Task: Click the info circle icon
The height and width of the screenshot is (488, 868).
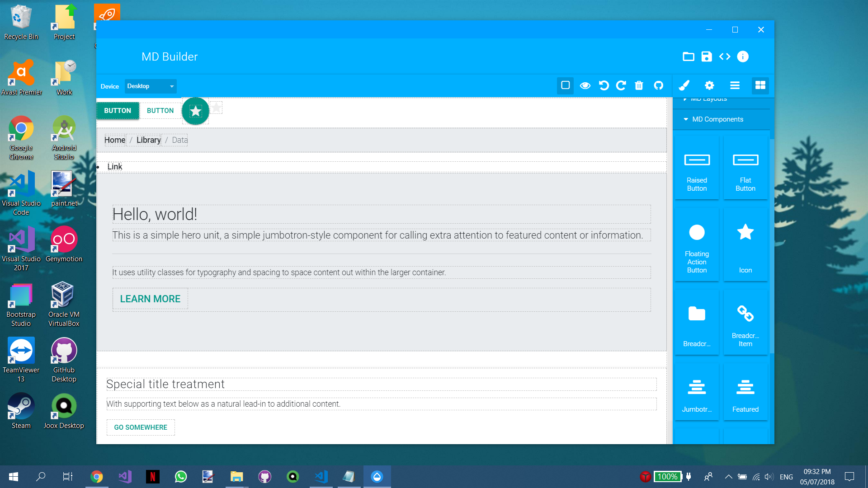Action: 743,56
